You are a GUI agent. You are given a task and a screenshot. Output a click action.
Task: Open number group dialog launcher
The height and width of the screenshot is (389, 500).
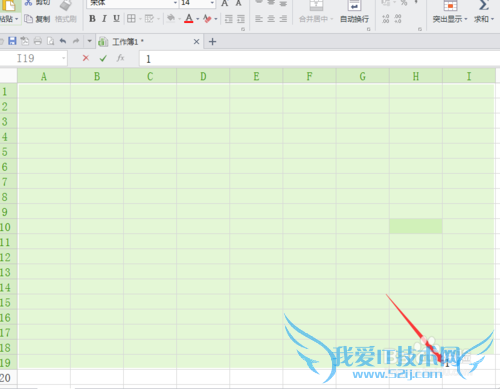click(x=420, y=29)
